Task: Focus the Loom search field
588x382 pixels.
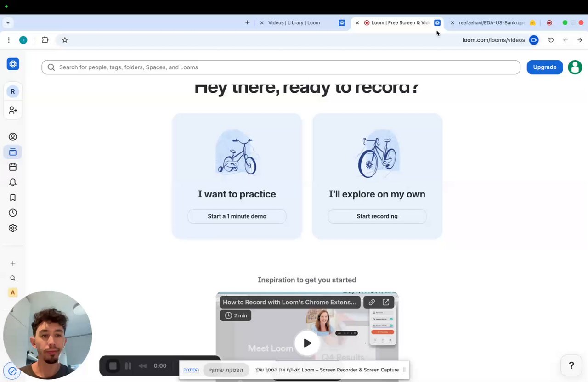Action: point(281,67)
